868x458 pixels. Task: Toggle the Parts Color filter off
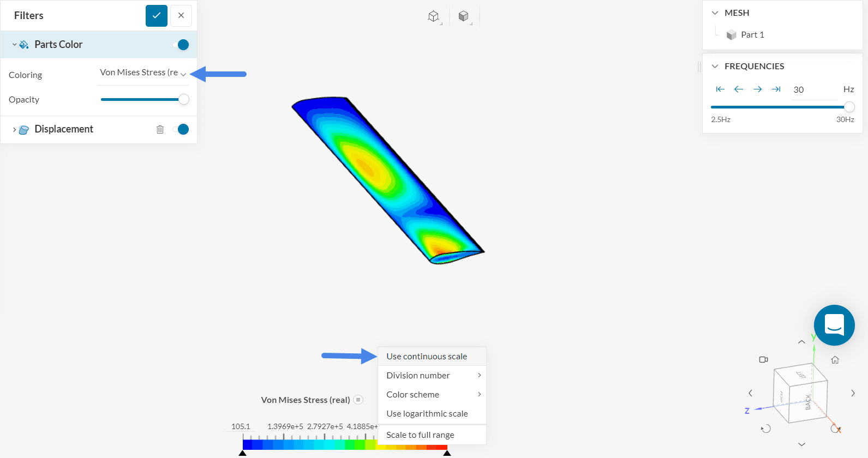pyautogui.click(x=182, y=45)
